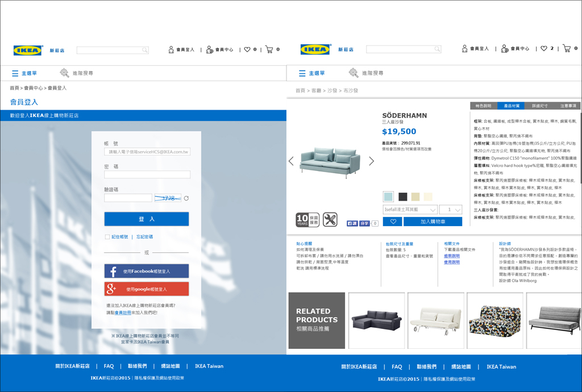582x392 pixels.
Task: Add sofa to wishlist heart button
Action: point(392,222)
